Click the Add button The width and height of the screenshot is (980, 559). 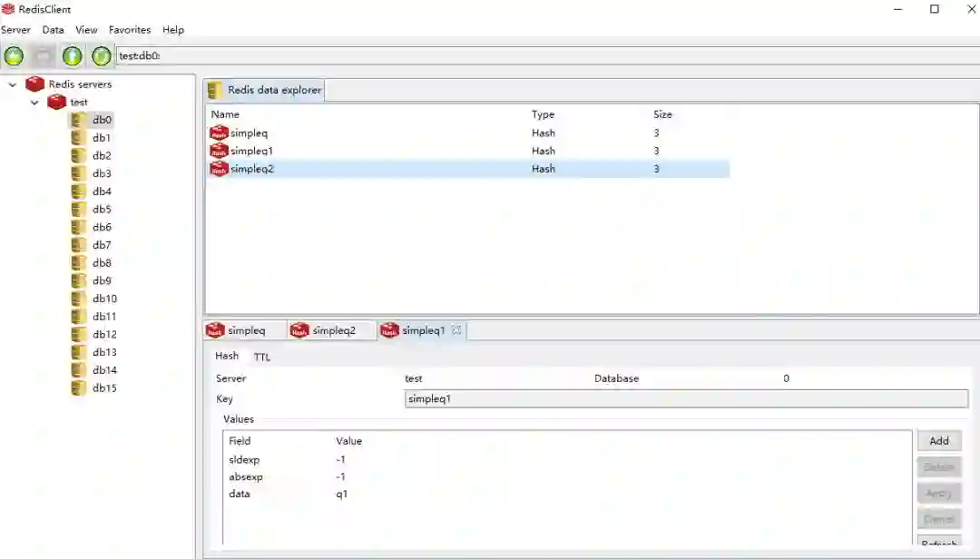[x=939, y=441]
